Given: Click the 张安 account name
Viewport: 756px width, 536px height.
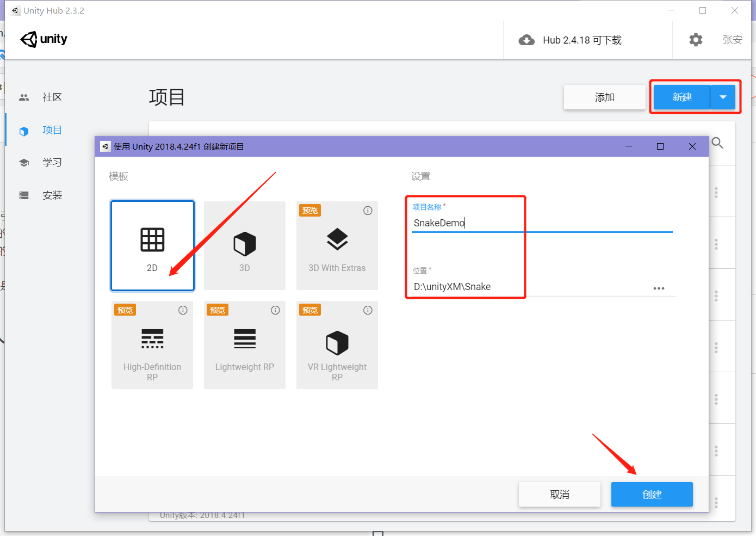Looking at the screenshot, I should click(733, 40).
